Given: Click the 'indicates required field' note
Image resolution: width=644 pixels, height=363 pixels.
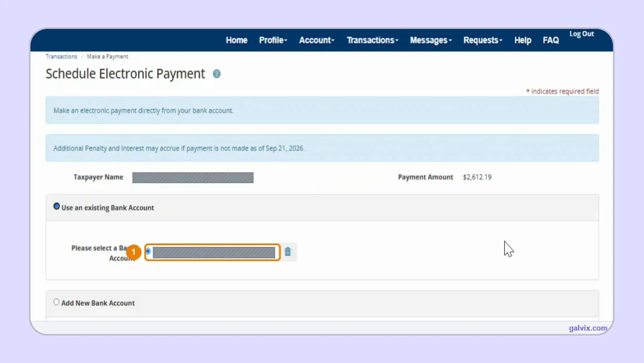Looking at the screenshot, I should coord(562,91).
